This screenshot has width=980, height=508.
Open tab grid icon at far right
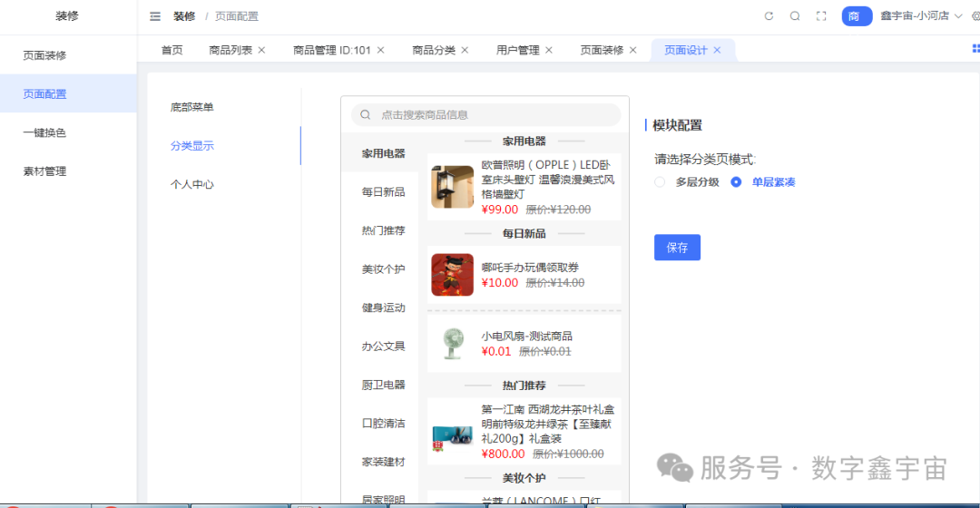click(975, 49)
